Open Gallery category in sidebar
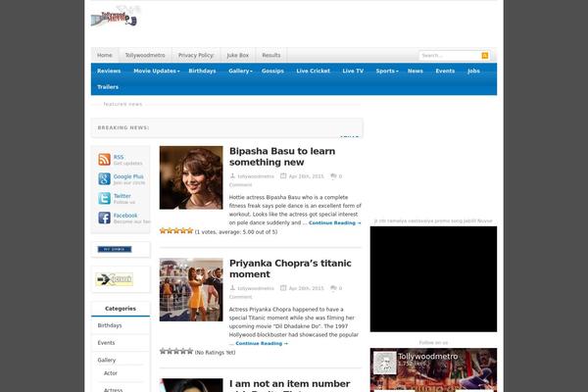The image size is (588, 392). 107,360
